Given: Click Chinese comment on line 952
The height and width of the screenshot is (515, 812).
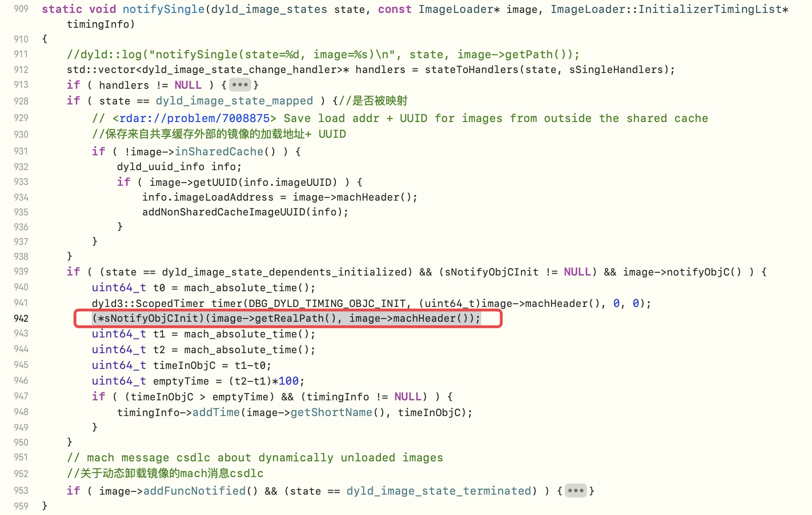Looking at the screenshot, I should [165, 473].
